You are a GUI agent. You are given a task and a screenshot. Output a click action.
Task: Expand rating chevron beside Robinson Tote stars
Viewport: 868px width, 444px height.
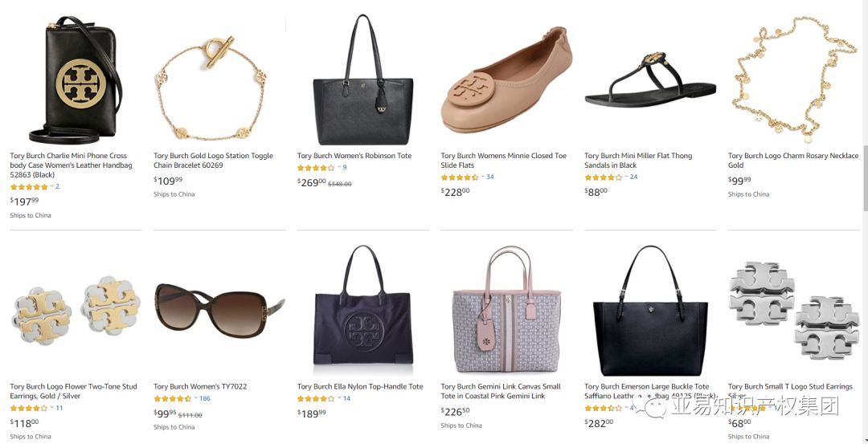[338, 168]
